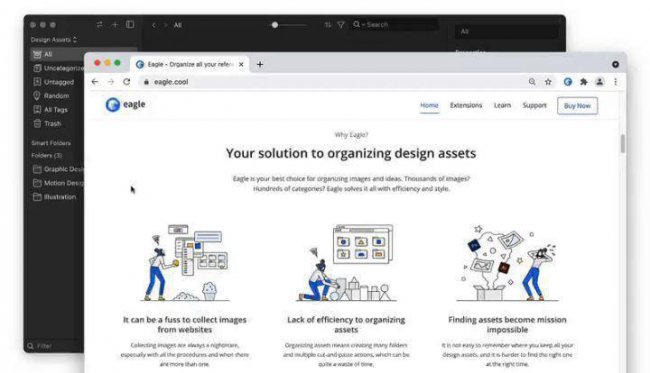The height and width of the screenshot is (373, 650).
Task: Open Graphic Design folder in Eagle sidebar
Action: (58, 169)
